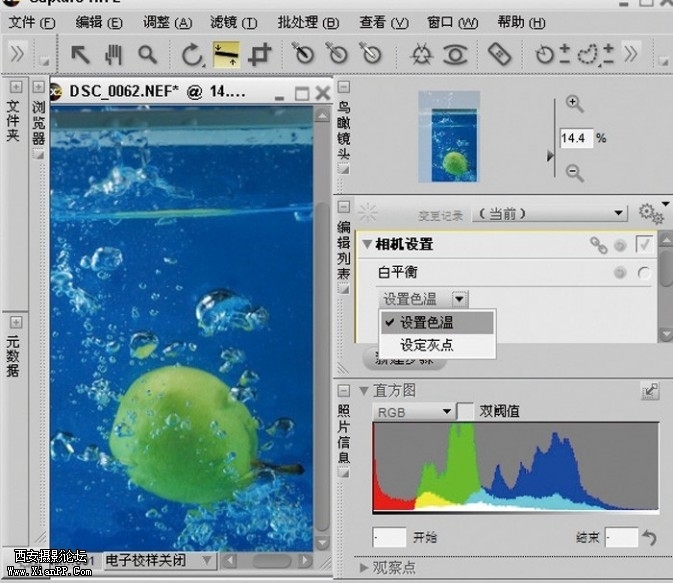Open the 文件 menu
Viewport: 673px width, 583px height.
click(x=32, y=22)
